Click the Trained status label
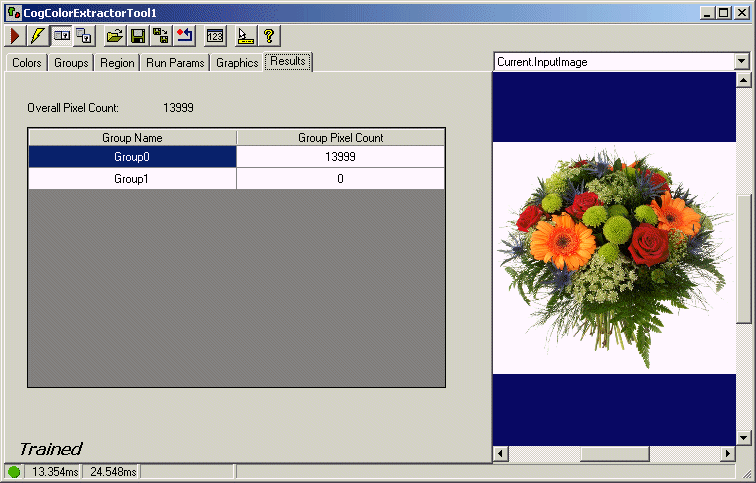Viewport: 756px width, 483px height. (x=51, y=449)
